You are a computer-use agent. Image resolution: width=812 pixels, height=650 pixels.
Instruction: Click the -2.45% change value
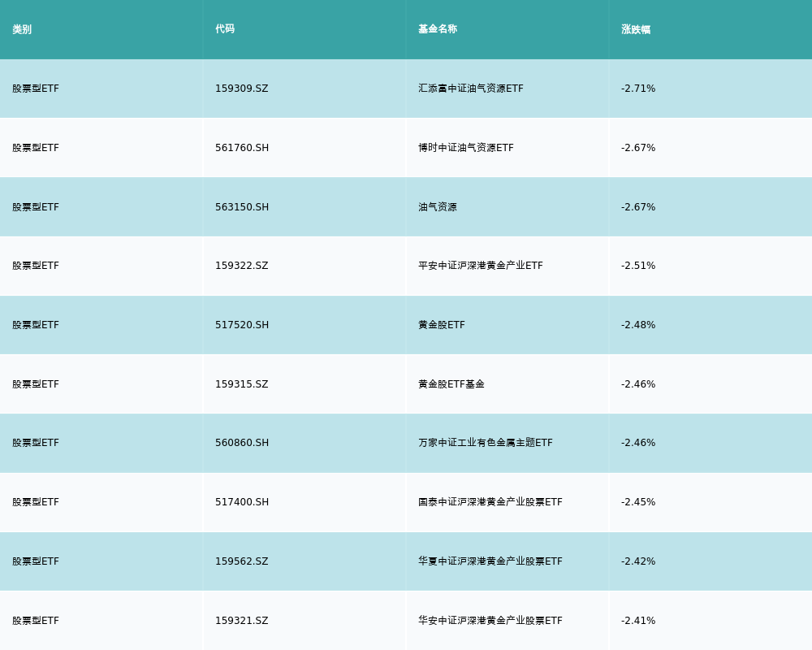point(638,502)
